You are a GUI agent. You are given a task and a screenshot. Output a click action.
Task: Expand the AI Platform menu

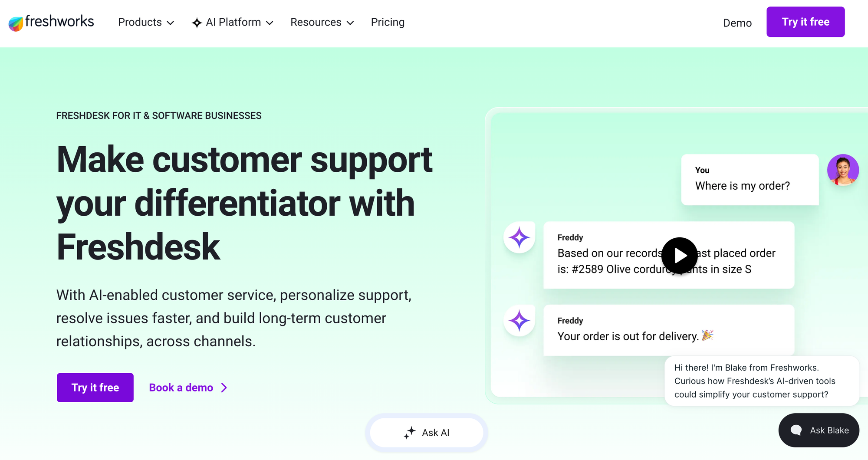tap(233, 22)
